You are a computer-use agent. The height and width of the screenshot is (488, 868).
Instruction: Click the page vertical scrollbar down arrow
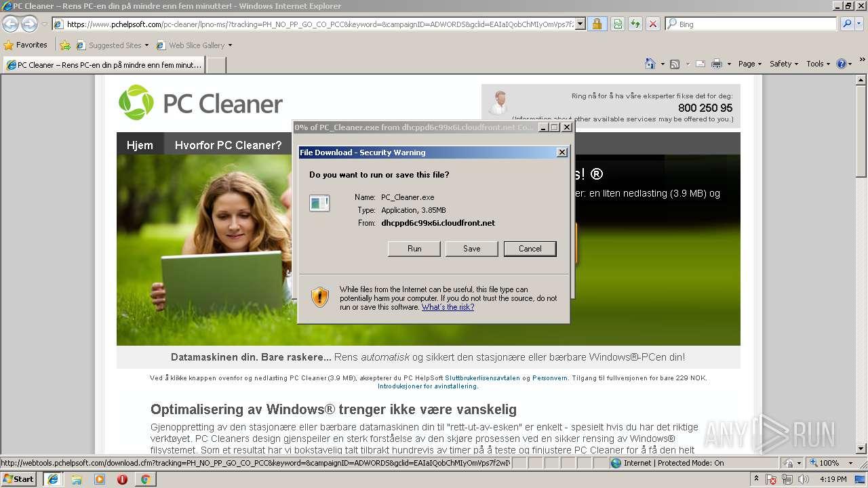tap(862, 449)
